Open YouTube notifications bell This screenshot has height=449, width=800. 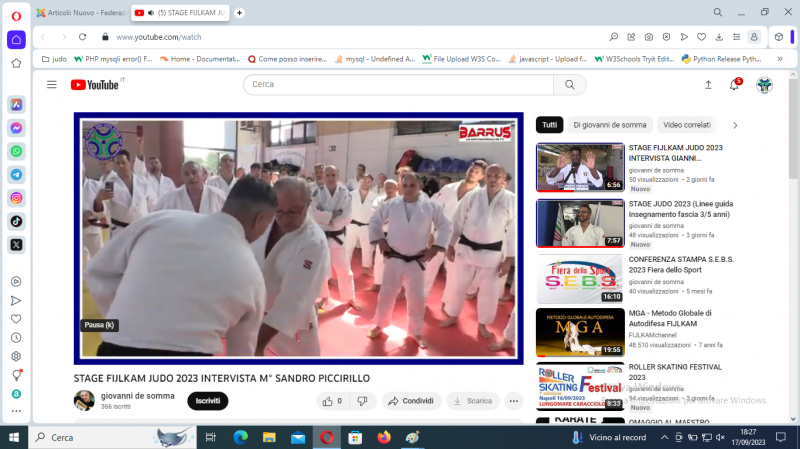(x=734, y=85)
